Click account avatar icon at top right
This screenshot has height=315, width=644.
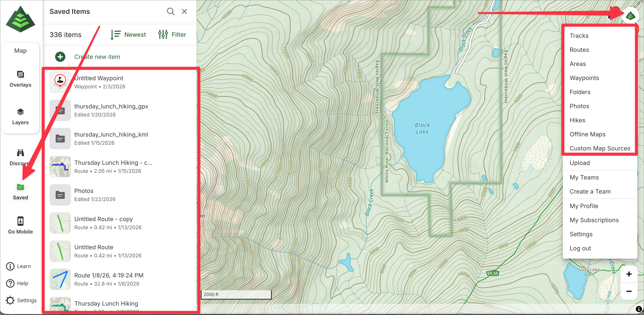[x=630, y=16]
